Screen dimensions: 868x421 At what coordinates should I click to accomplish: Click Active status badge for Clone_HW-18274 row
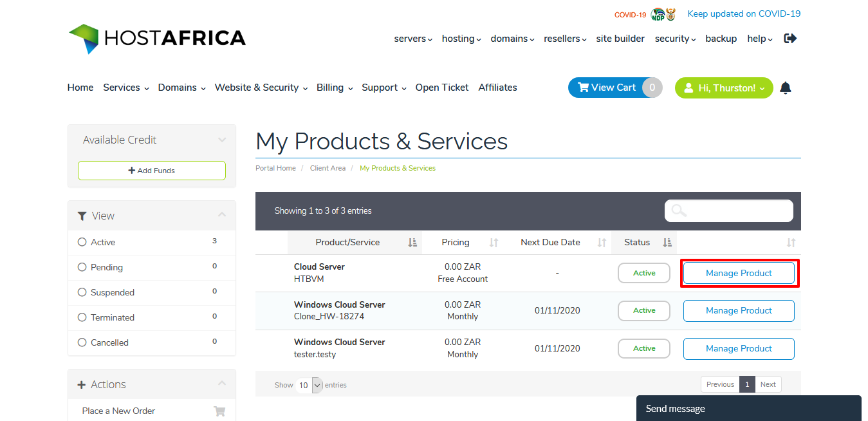644,310
